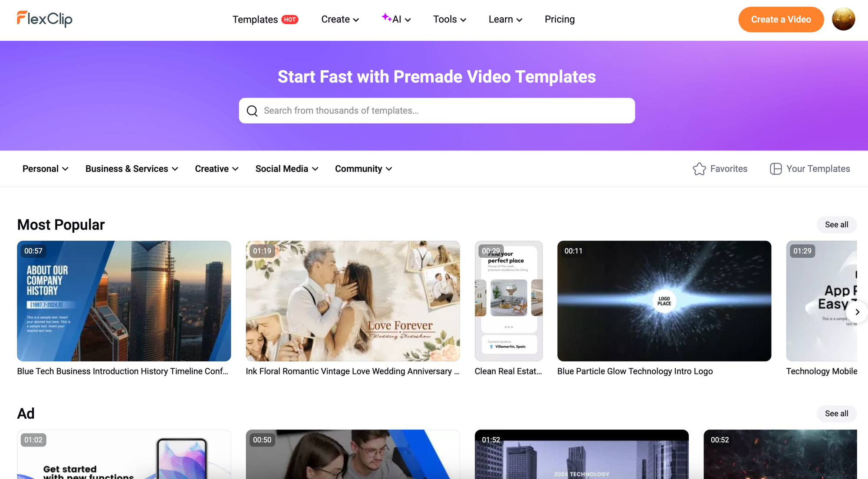Viewport: 868px width, 479px height.
Task: Expand the Create dropdown menu
Action: coord(340,20)
